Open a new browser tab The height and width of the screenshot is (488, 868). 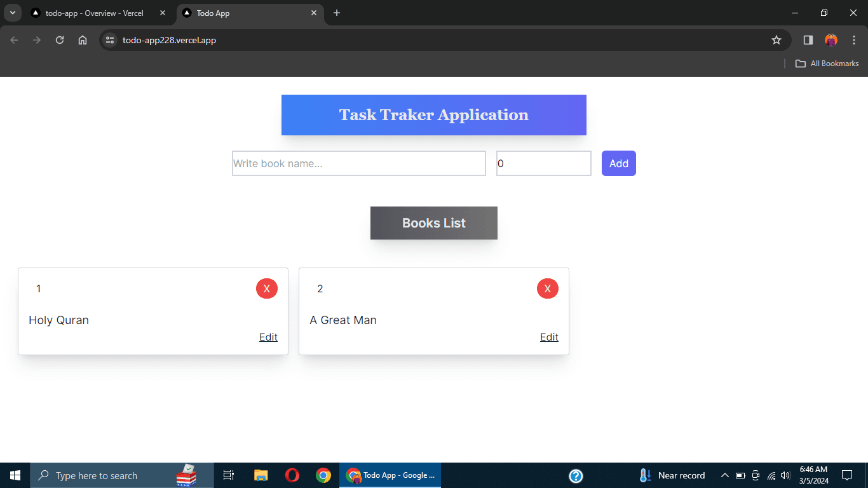click(x=337, y=13)
